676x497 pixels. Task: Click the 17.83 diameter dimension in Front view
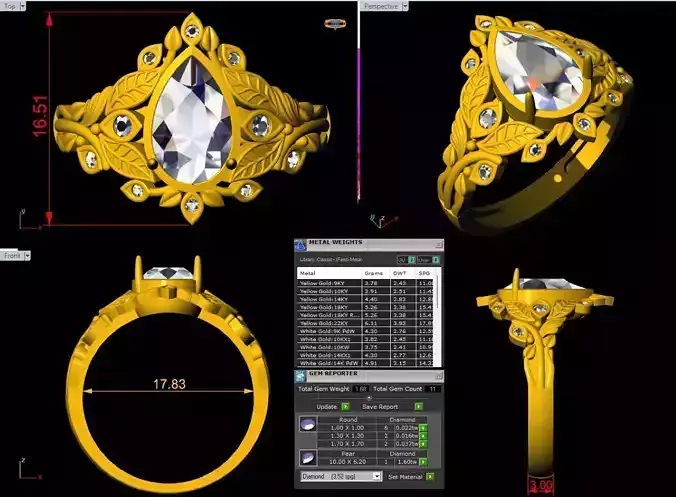tap(169, 384)
